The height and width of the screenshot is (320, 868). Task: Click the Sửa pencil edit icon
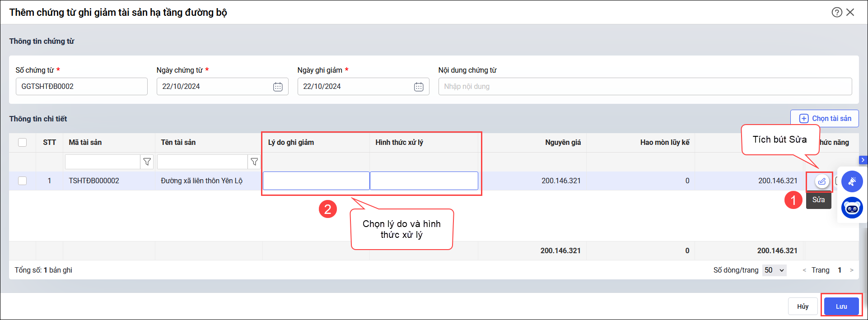tap(822, 181)
